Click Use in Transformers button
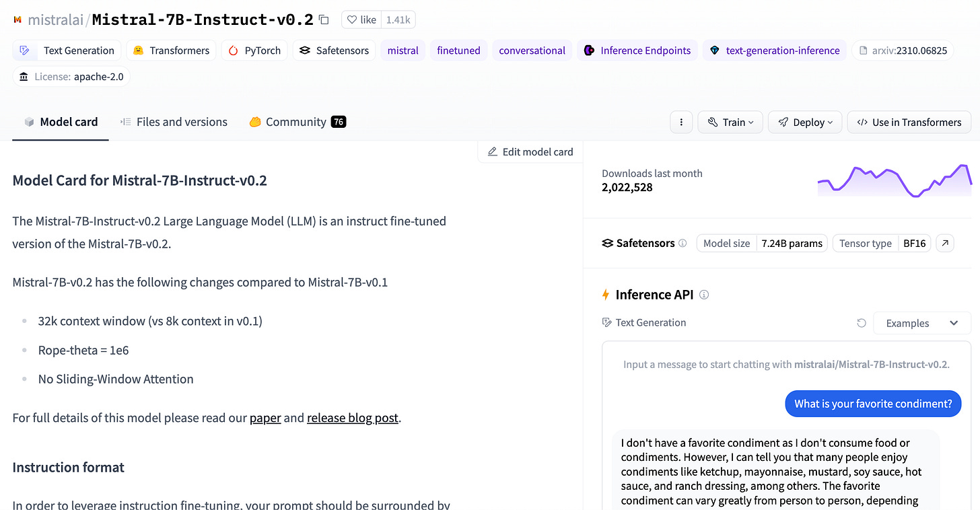This screenshot has height=510, width=980. (x=909, y=122)
